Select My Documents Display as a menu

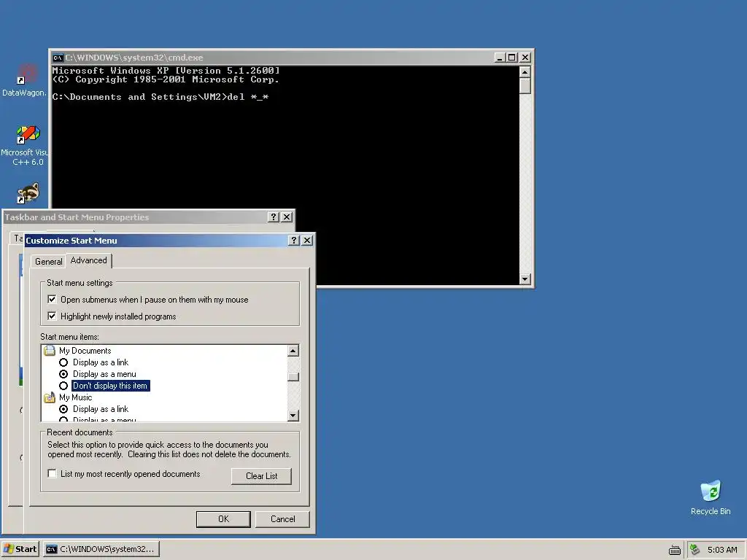[x=63, y=374]
